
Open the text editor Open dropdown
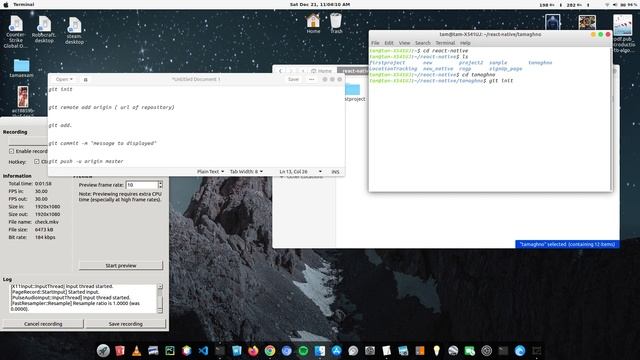[x=64, y=79]
